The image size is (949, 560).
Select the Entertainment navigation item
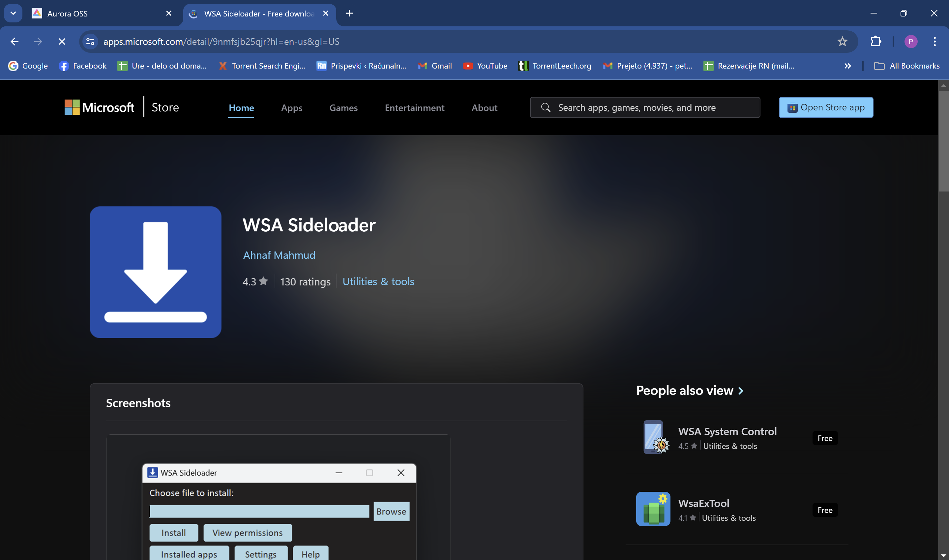[x=414, y=108]
